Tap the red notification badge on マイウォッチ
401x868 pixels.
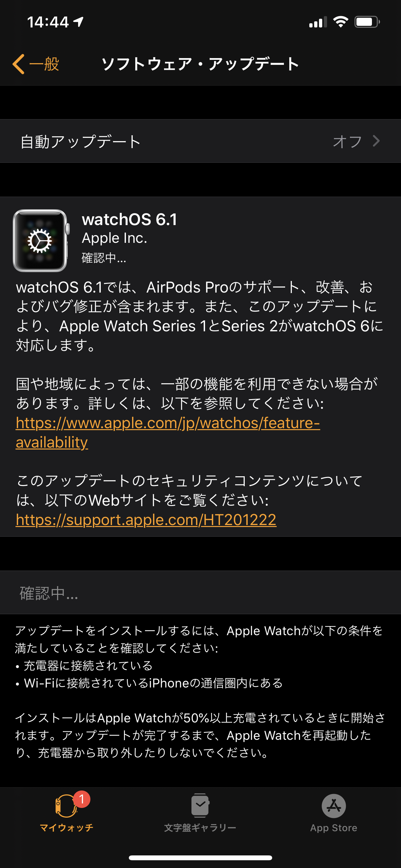[x=82, y=799]
